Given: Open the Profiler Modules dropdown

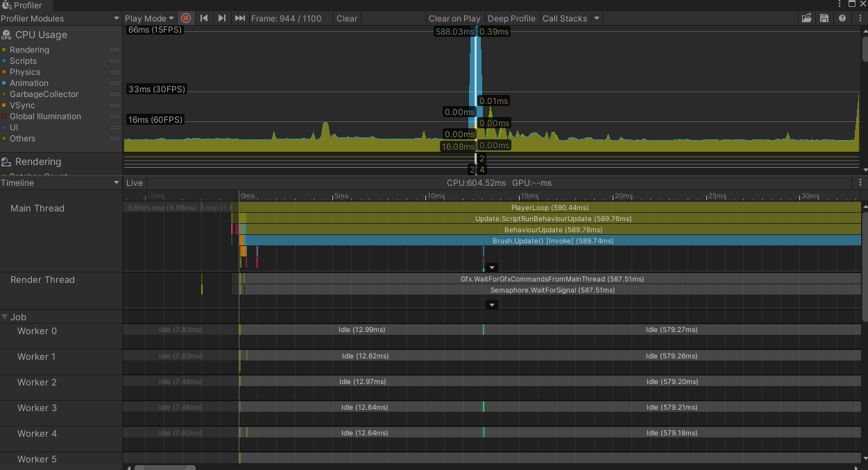Looking at the screenshot, I should 61,19.
